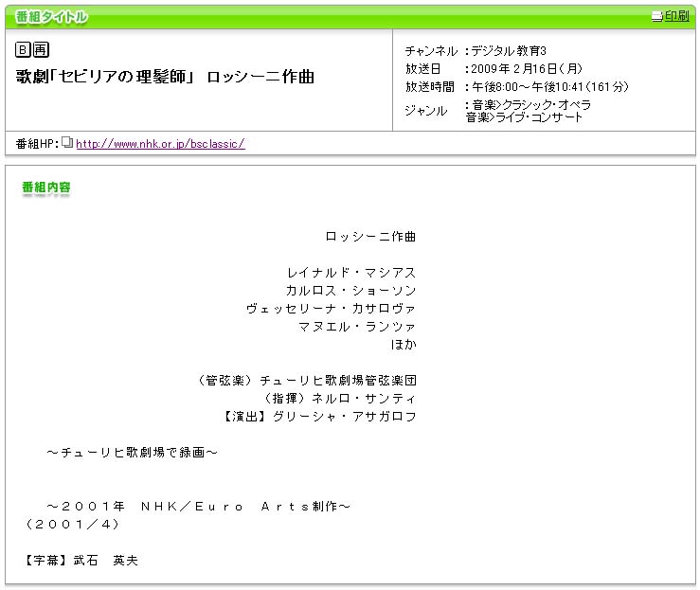
Task: Click the printer icon beside 印刷
Action: (x=657, y=16)
